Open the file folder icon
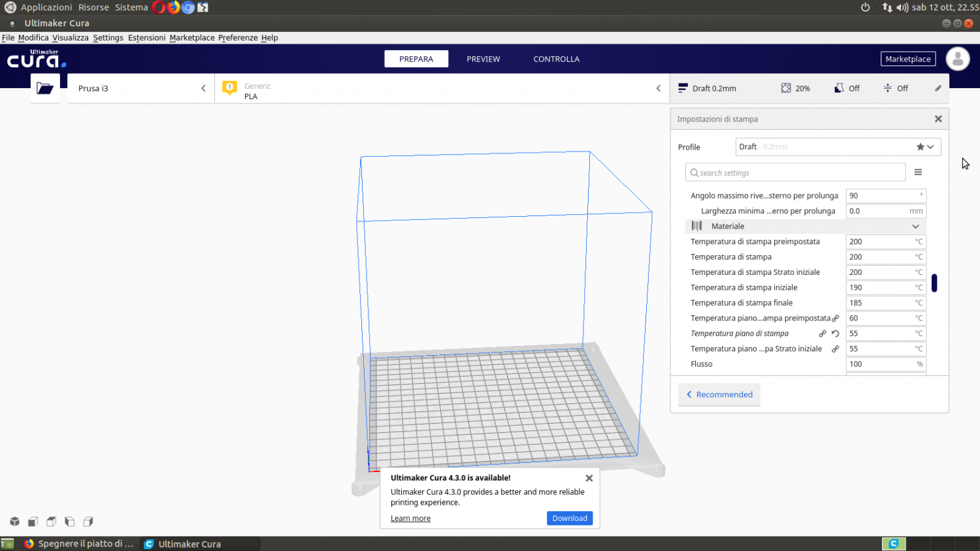980x551 pixels. 45,88
